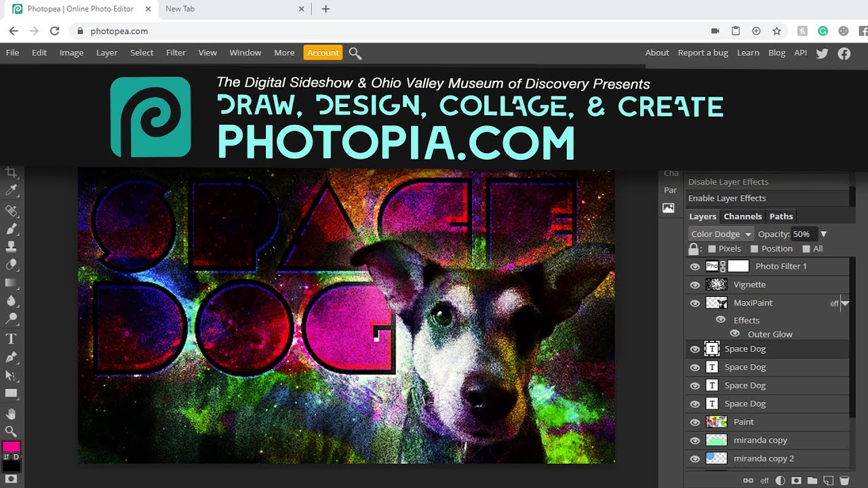Hide the Photo Filter 1 layer

coord(694,266)
